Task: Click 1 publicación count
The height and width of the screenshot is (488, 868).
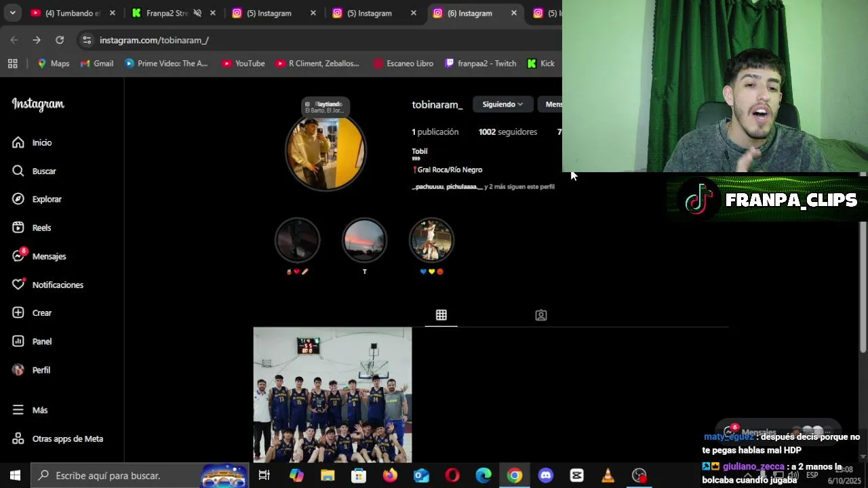Action: click(435, 132)
